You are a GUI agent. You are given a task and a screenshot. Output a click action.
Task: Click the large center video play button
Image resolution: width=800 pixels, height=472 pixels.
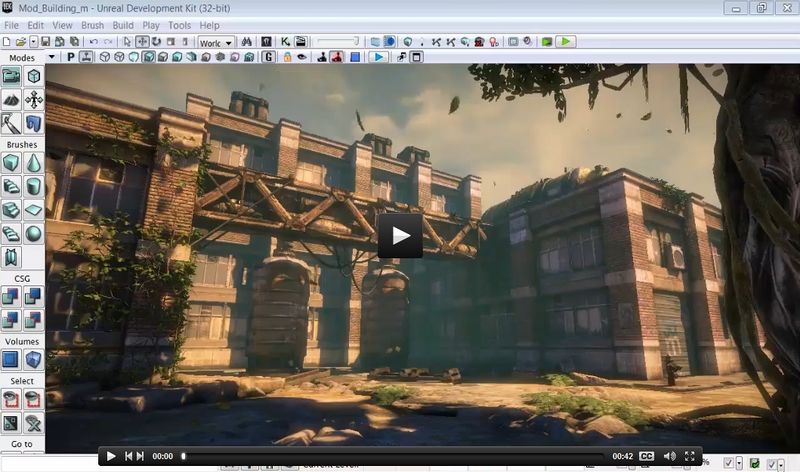tap(400, 236)
